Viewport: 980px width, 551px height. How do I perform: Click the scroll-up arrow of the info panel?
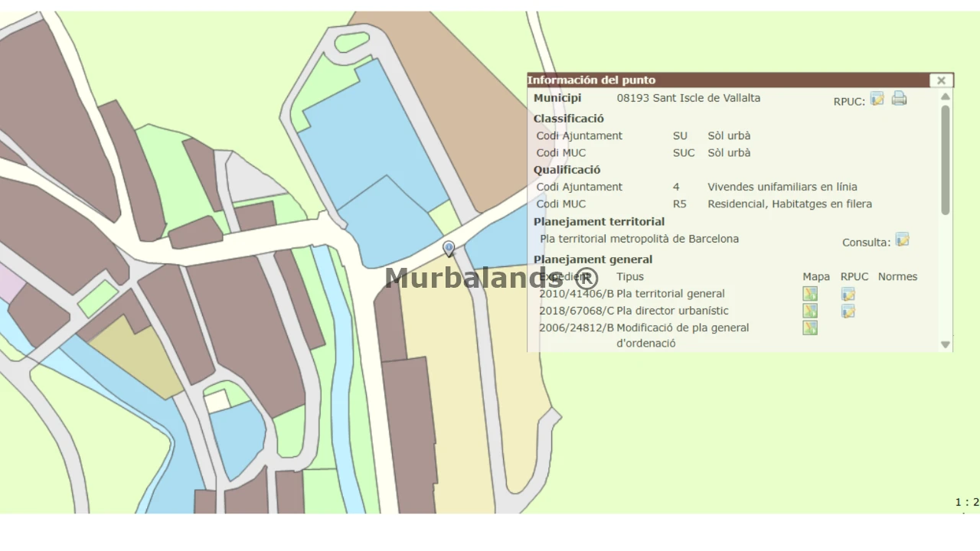click(x=946, y=96)
